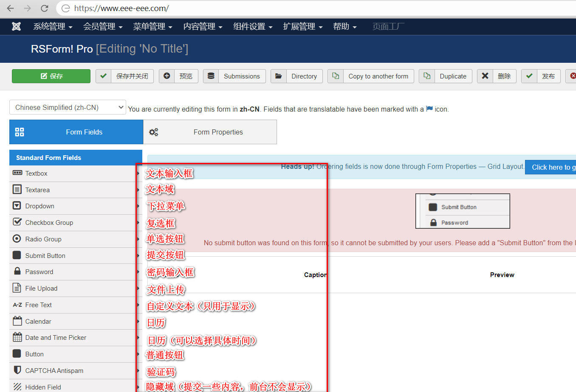
Task: Expand the 系统管理 menu
Action: tap(53, 27)
